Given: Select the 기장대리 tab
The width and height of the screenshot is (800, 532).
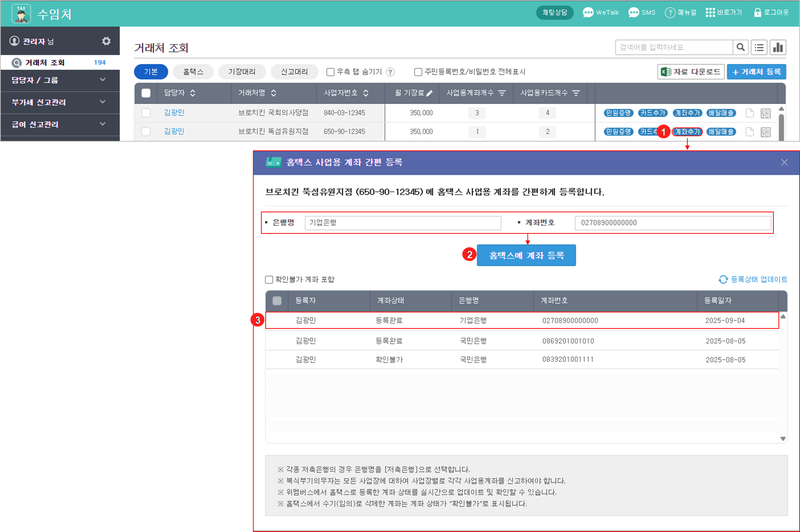Looking at the screenshot, I should click(242, 72).
